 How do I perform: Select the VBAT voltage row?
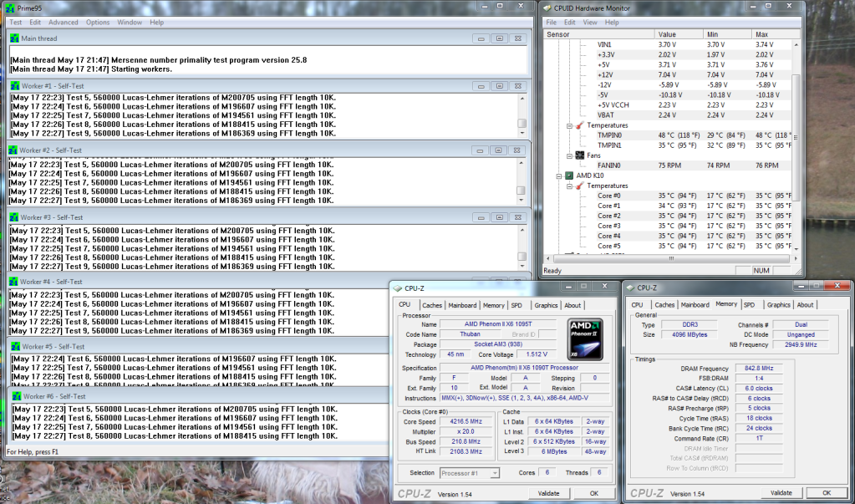click(x=668, y=115)
